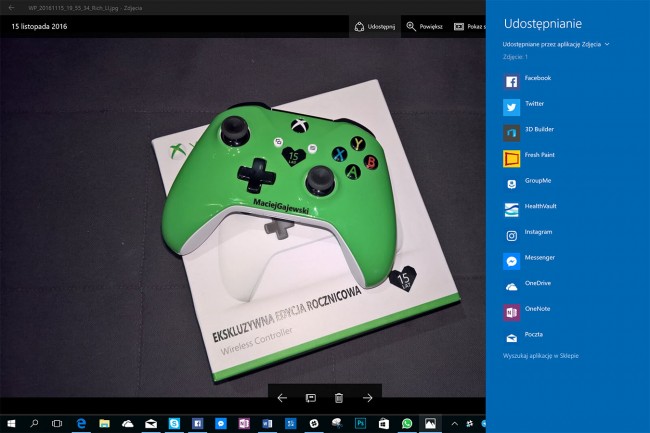This screenshot has height=433, width=650.
Task: Open Messenger app from the taskbar
Action: [x=221, y=423]
